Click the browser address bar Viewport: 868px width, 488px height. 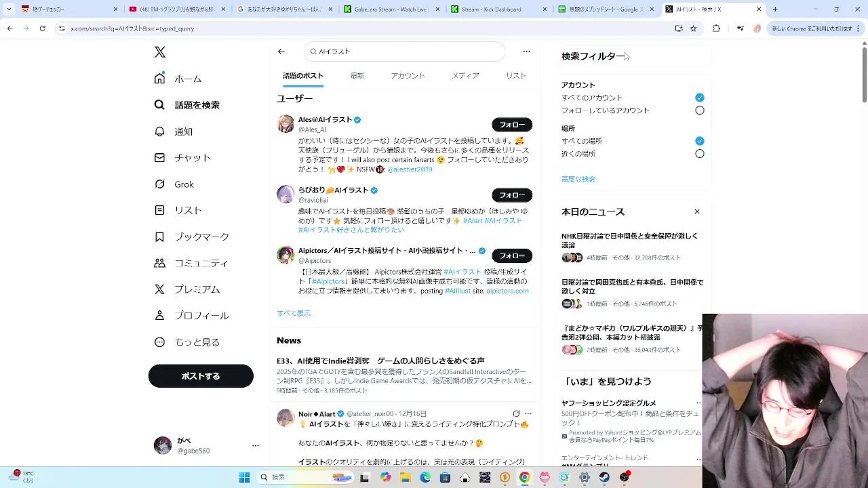[366, 28]
